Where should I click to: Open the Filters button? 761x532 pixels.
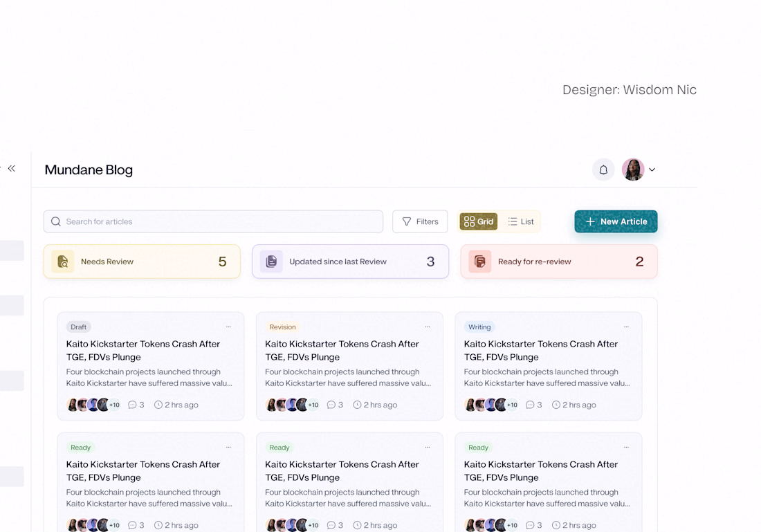coord(420,221)
